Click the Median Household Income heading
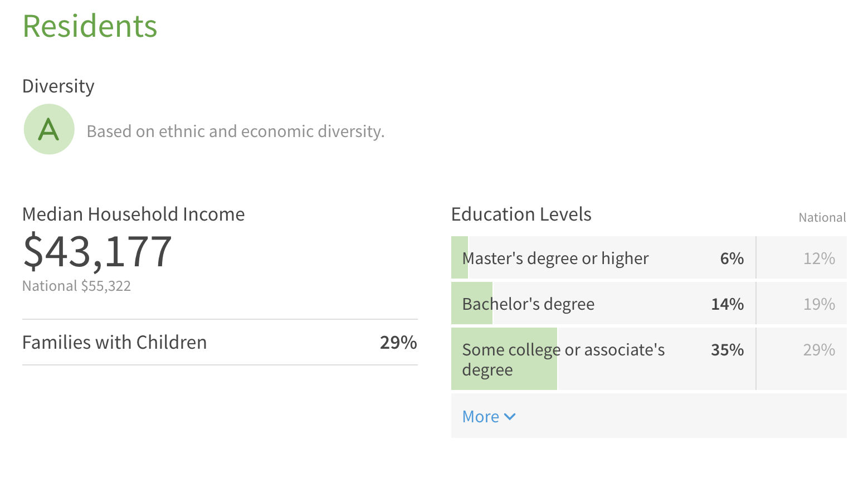Image resolution: width=868 pixels, height=478 pixels. pos(133,214)
